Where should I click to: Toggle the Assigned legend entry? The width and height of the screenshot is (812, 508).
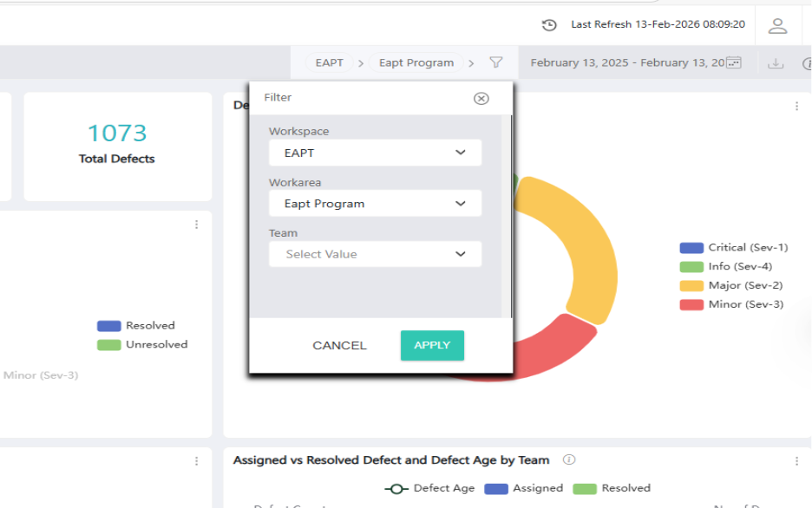524,488
